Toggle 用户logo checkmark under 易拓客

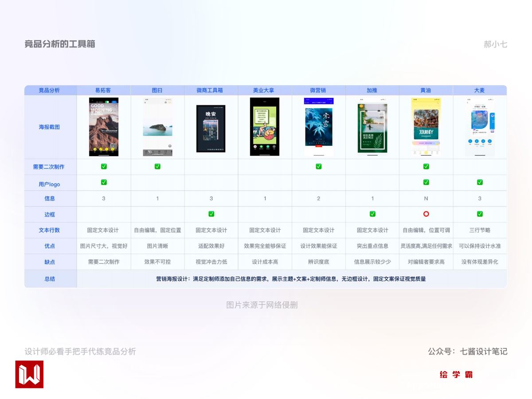click(x=104, y=182)
